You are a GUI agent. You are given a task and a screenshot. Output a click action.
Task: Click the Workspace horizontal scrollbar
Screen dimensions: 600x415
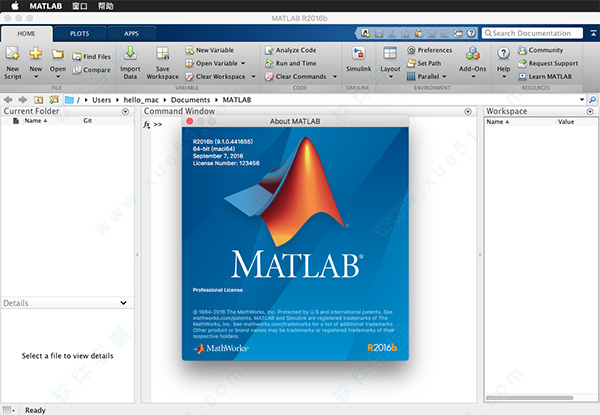coord(529,398)
